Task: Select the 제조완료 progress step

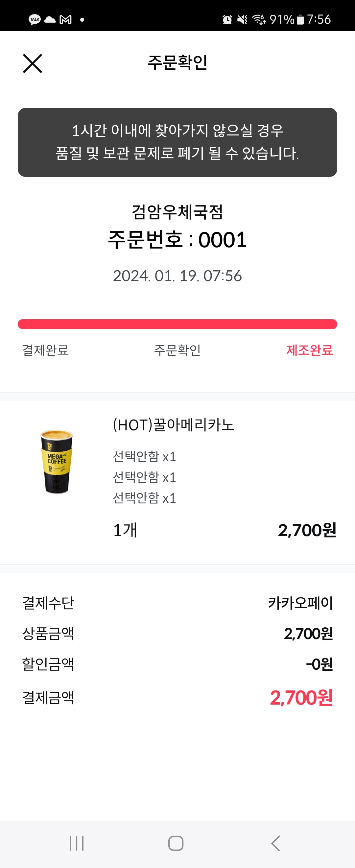Action: 310,350
